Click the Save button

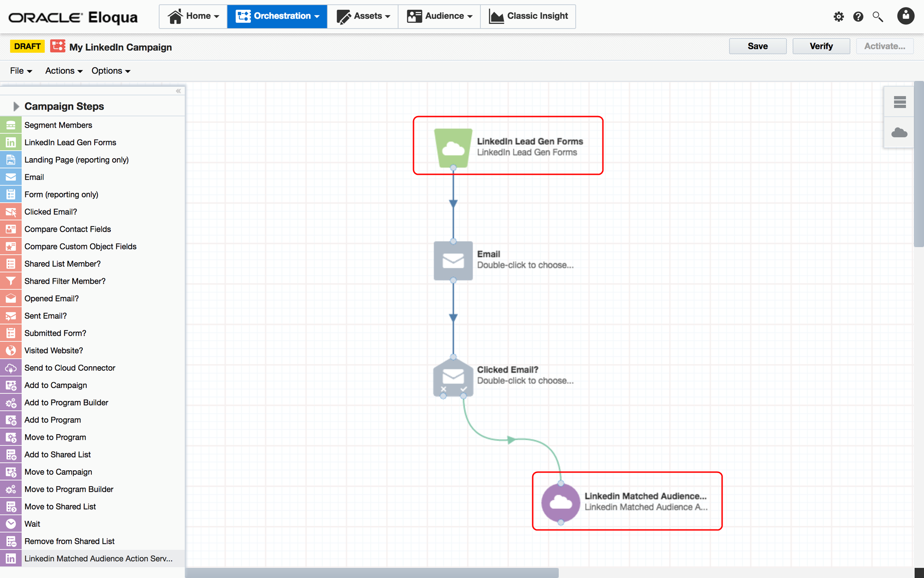(x=757, y=46)
